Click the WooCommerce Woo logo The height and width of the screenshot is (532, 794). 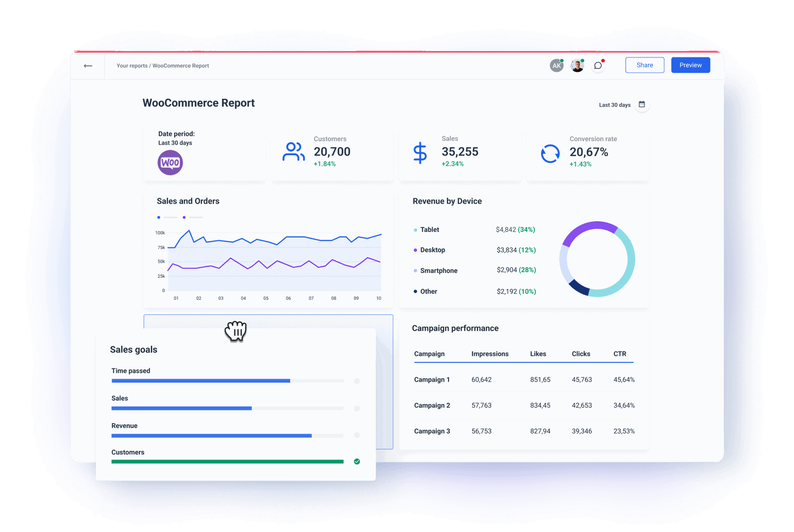coord(170,163)
